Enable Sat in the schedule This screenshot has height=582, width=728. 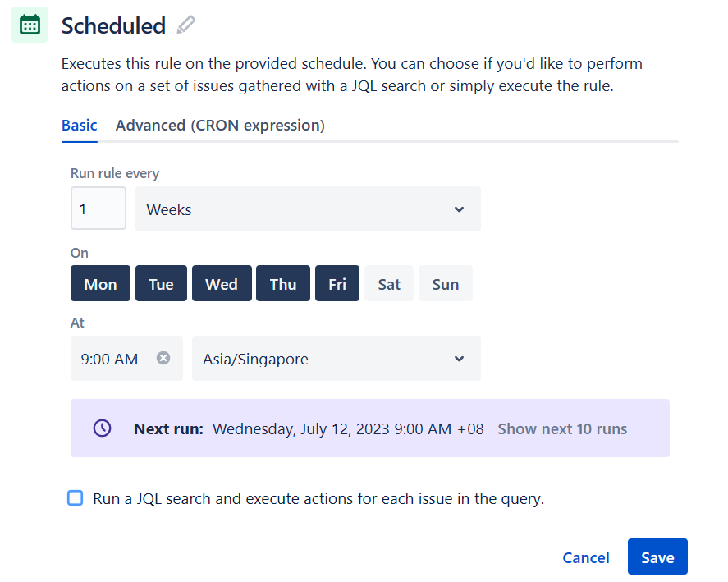(389, 284)
